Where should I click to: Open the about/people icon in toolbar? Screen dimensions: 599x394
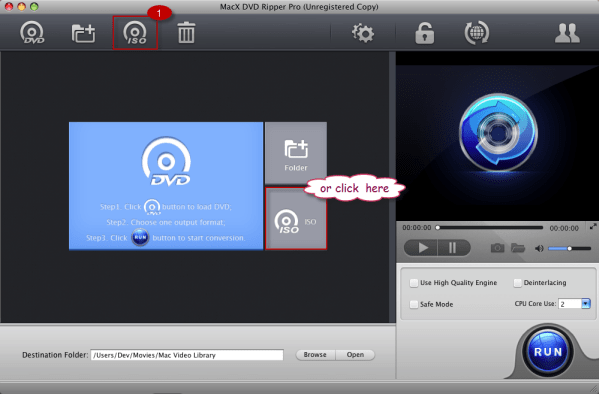[567, 33]
